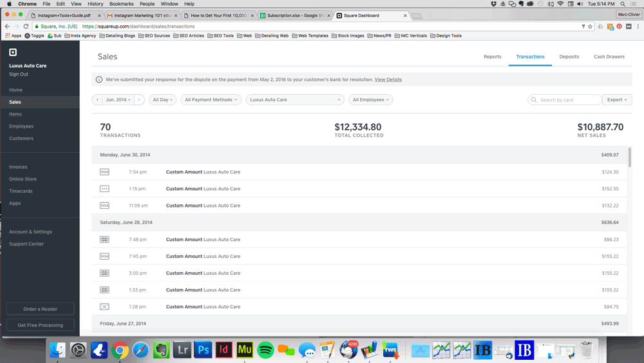Select the other-tender icon for the 1:15 pm sale
The height and width of the screenshot is (363, 644).
point(104,189)
